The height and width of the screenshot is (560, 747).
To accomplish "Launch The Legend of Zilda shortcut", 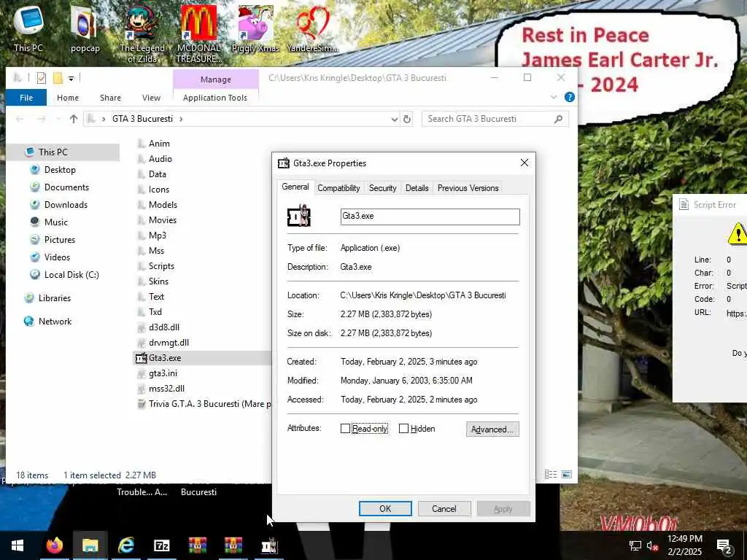I will (x=142, y=34).
